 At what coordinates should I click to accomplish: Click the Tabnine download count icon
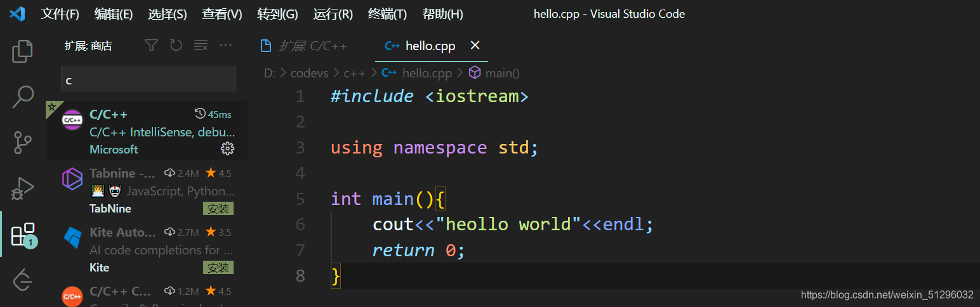coord(169,173)
